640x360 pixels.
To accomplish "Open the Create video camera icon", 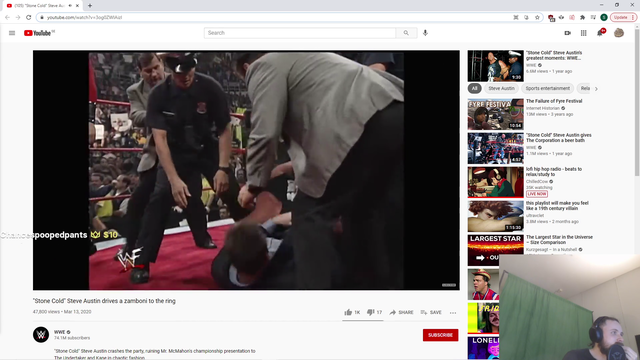I will coord(567,33).
